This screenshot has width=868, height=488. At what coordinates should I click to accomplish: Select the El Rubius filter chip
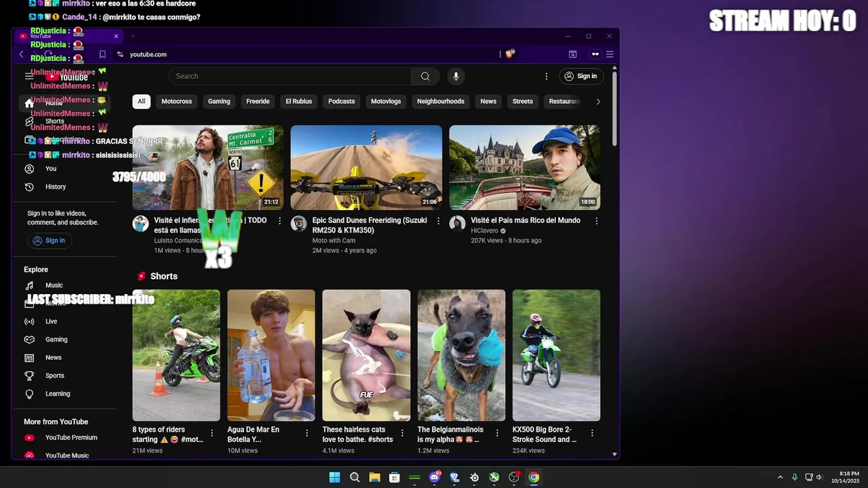pyautogui.click(x=298, y=101)
